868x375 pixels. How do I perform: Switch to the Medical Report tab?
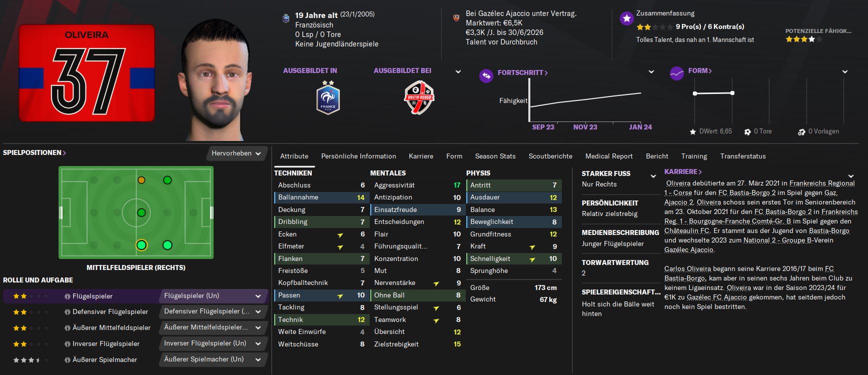click(609, 156)
